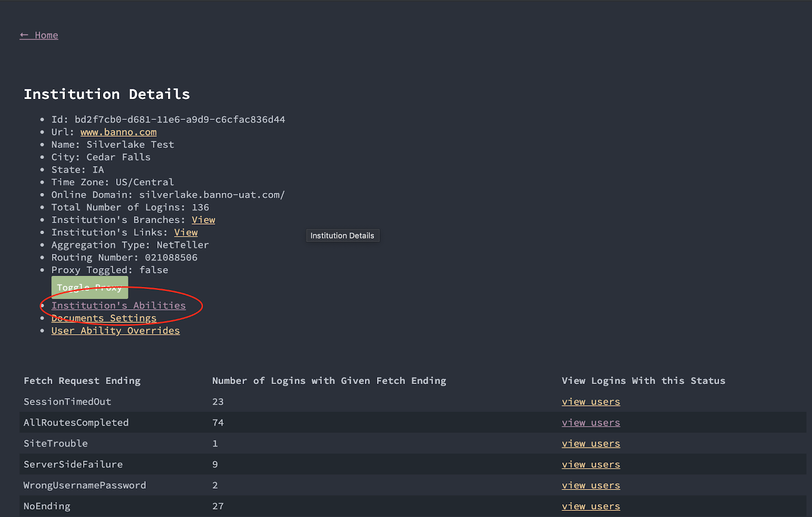Viewport: 812px width, 517px height.
Task: Go back using the Home link
Action: (39, 35)
